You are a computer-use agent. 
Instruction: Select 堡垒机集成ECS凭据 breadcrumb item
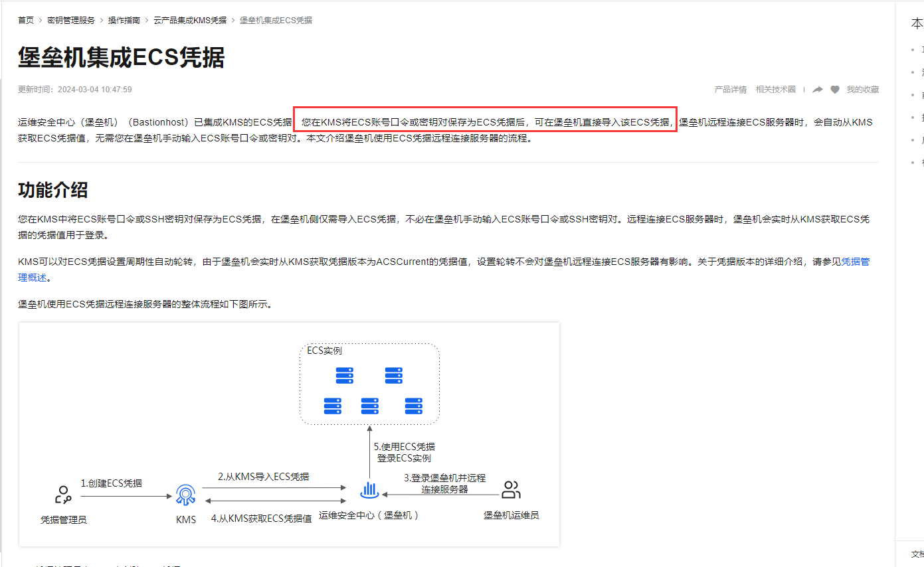click(276, 21)
